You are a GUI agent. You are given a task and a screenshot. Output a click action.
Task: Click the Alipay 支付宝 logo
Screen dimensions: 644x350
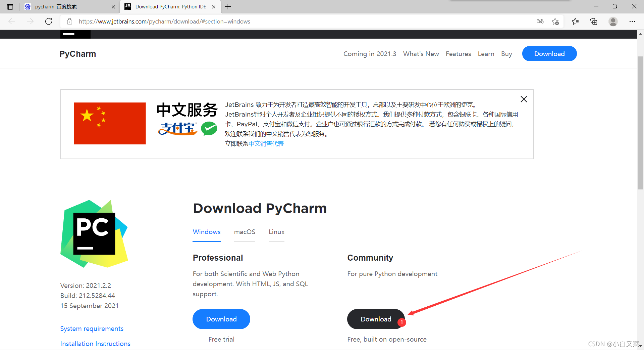pyautogui.click(x=178, y=129)
